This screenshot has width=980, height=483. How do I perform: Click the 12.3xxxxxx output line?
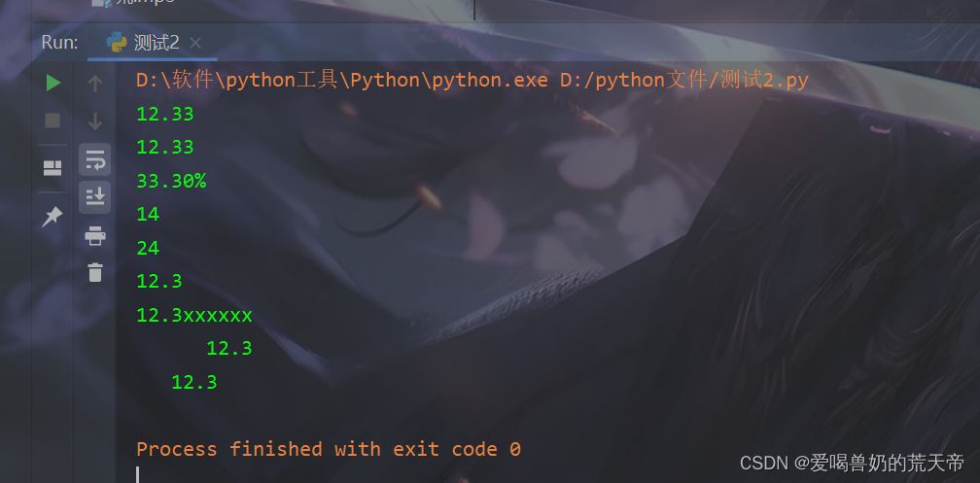(x=194, y=316)
